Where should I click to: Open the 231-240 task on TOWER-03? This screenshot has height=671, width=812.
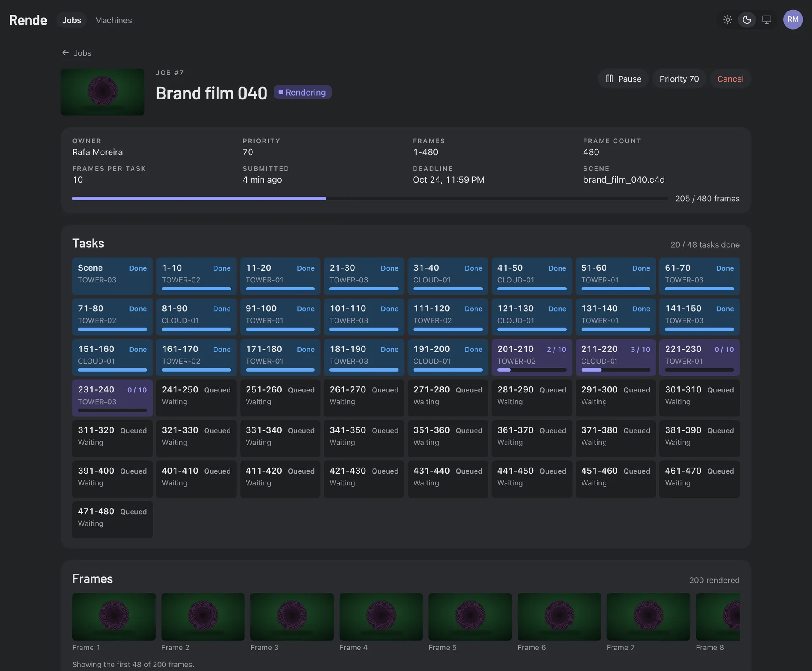pos(112,398)
